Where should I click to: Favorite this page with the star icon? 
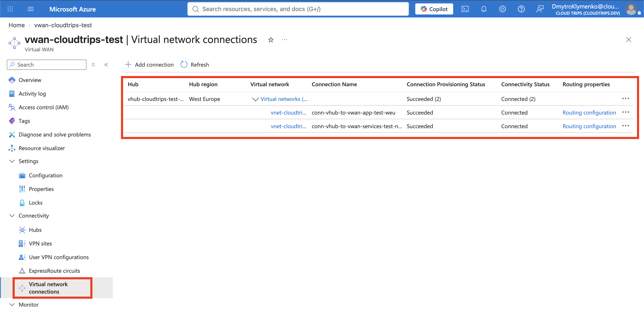coord(271,40)
